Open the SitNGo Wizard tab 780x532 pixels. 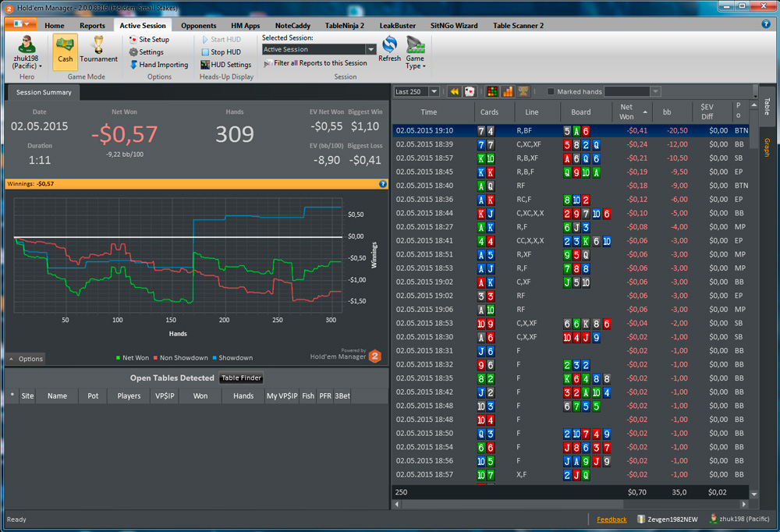tap(454, 26)
